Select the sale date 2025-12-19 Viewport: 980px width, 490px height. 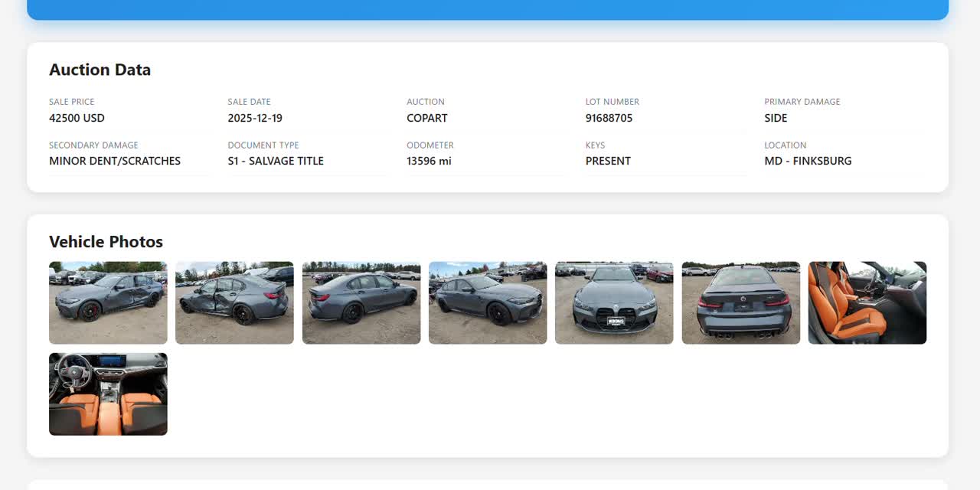click(255, 118)
